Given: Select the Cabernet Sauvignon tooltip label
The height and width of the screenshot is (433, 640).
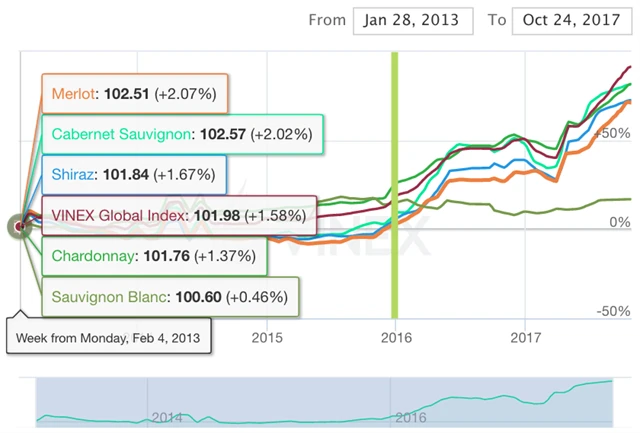Looking at the screenshot, I should [x=181, y=133].
